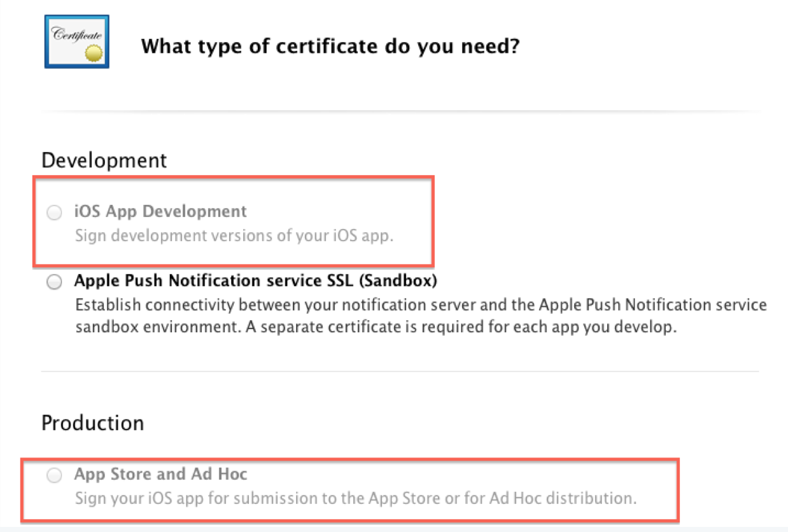This screenshot has height=532, width=788.
Task: Click the Certificate icon image
Action: point(76,41)
